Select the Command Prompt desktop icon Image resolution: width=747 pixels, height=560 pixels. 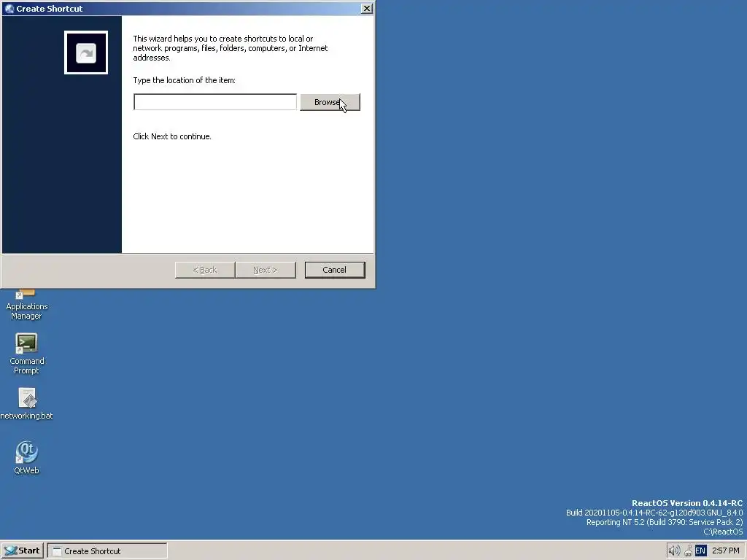[x=27, y=354]
